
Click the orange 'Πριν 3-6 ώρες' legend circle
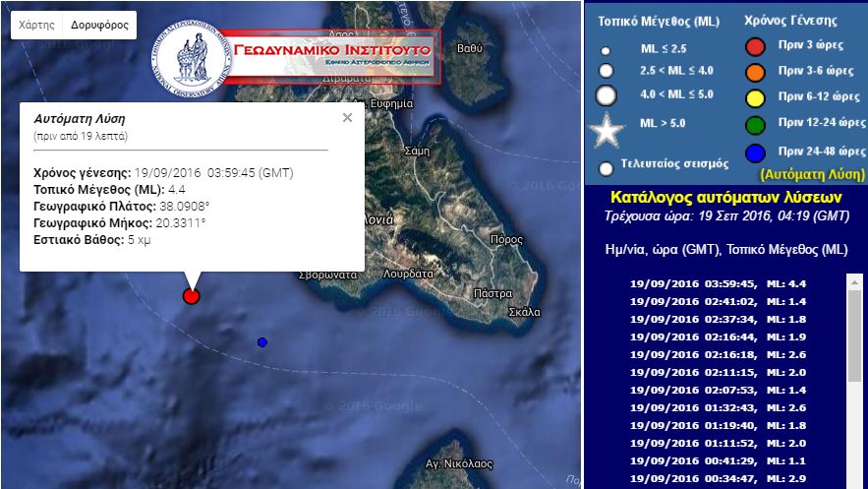click(x=755, y=71)
